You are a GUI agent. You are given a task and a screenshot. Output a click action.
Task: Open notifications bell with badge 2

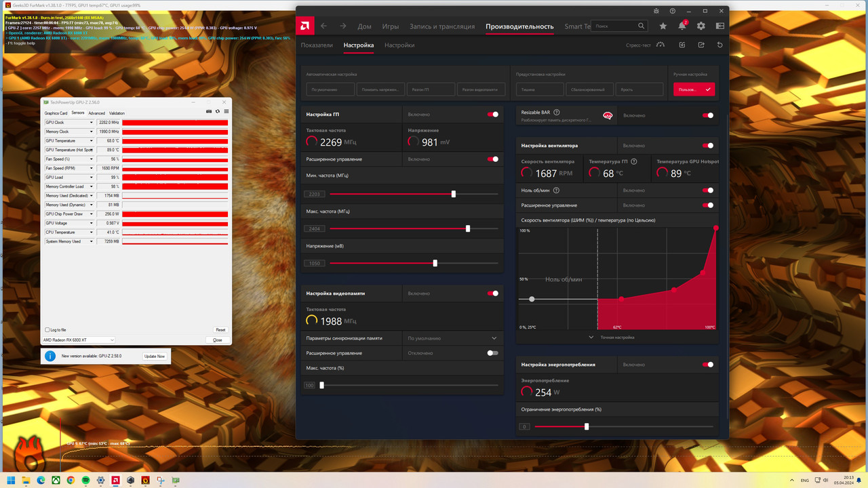click(x=682, y=26)
